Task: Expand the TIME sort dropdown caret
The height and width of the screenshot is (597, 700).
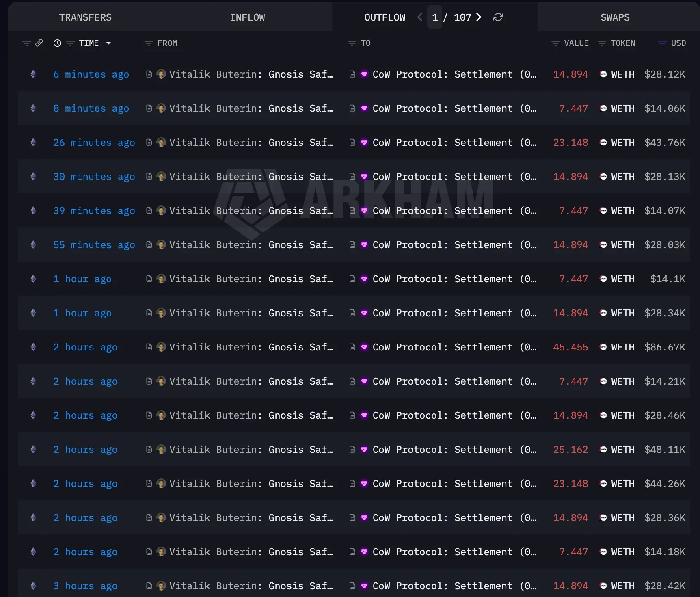Action: 108,43
